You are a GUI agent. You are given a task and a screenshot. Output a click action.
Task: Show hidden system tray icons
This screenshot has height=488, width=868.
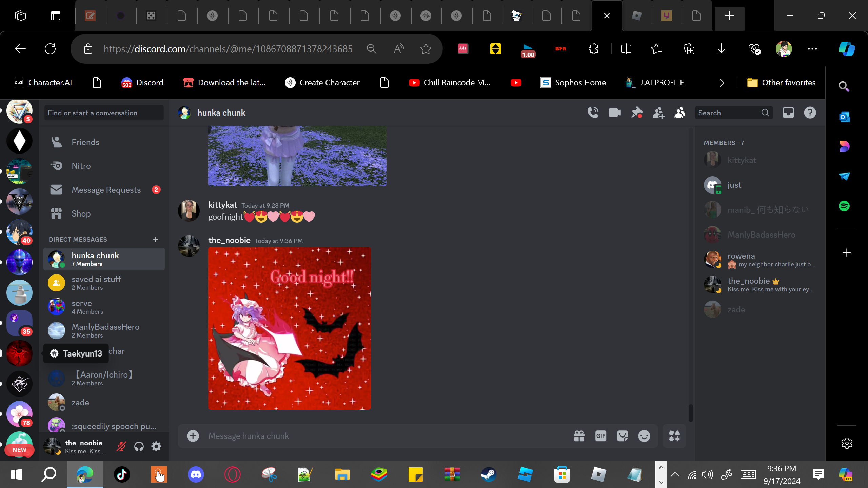[x=675, y=474]
